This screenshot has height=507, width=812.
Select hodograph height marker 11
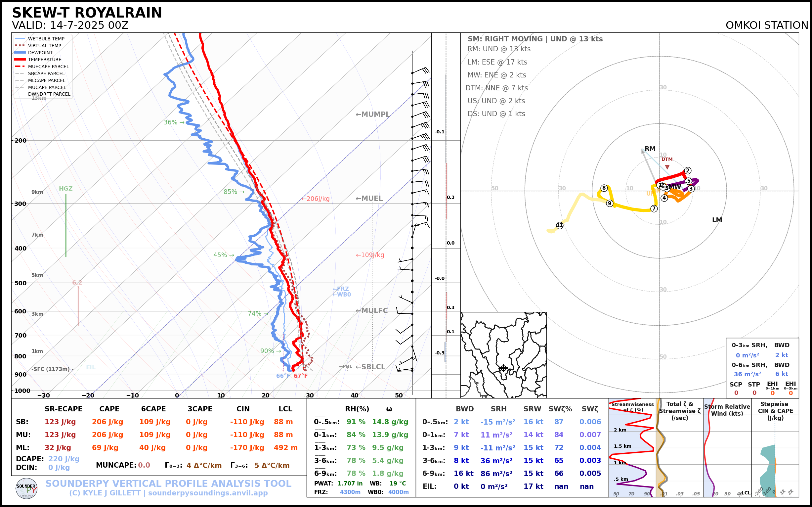click(560, 225)
